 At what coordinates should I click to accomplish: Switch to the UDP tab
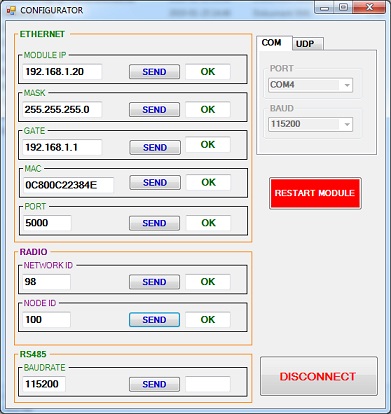pos(307,44)
